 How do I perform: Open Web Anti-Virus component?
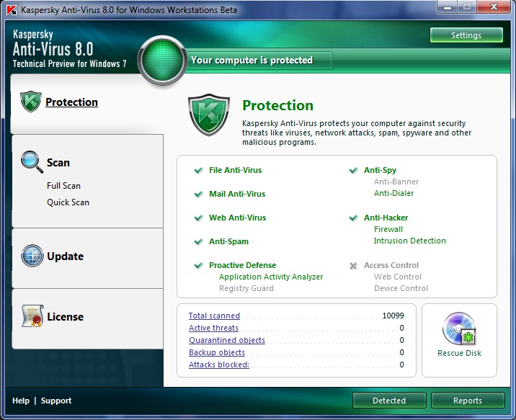pos(237,218)
